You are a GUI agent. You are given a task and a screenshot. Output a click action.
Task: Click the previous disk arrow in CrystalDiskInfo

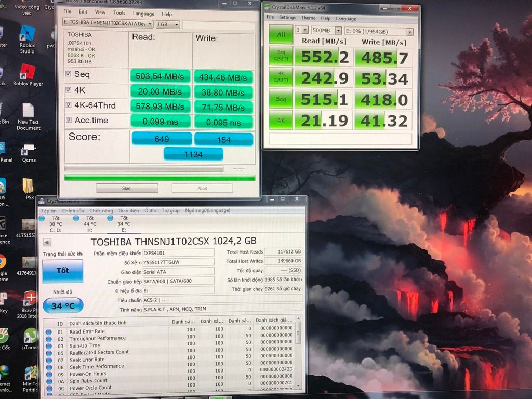click(x=47, y=242)
